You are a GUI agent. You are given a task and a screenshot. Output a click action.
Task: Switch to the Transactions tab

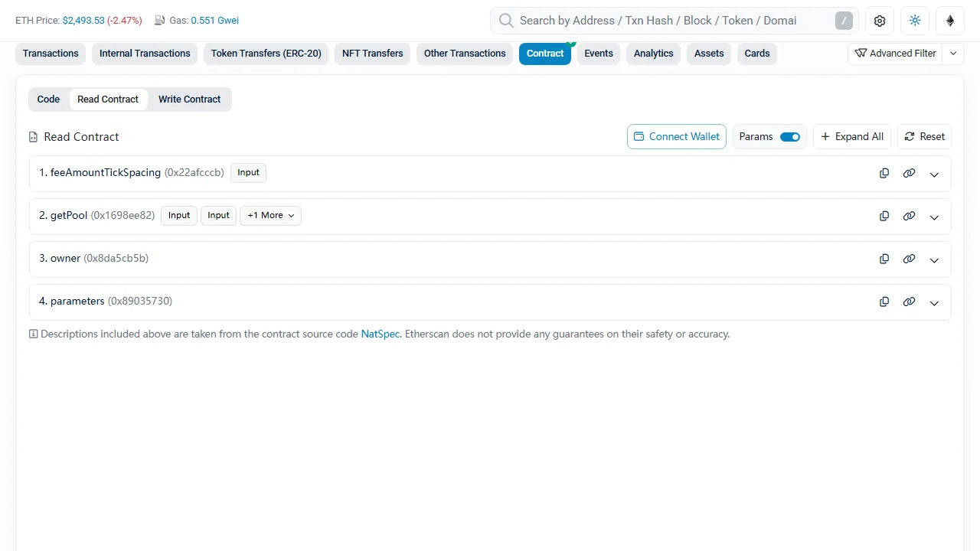[51, 54]
